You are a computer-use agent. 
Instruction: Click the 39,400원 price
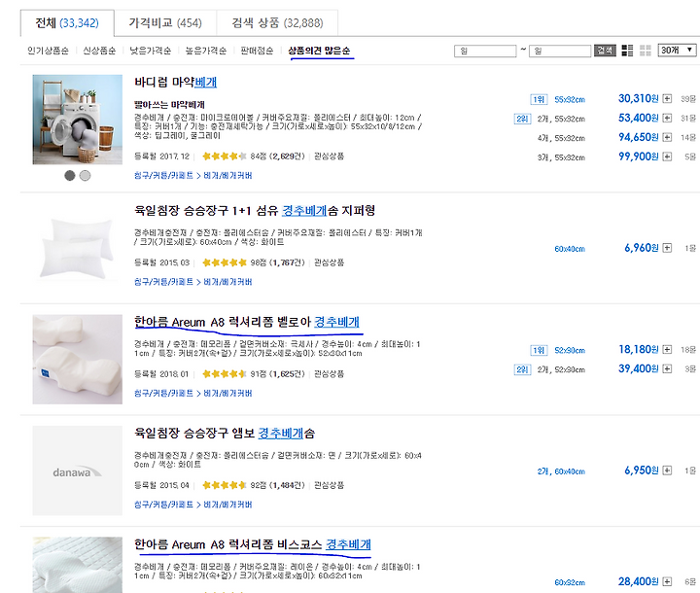pos(639,368)
